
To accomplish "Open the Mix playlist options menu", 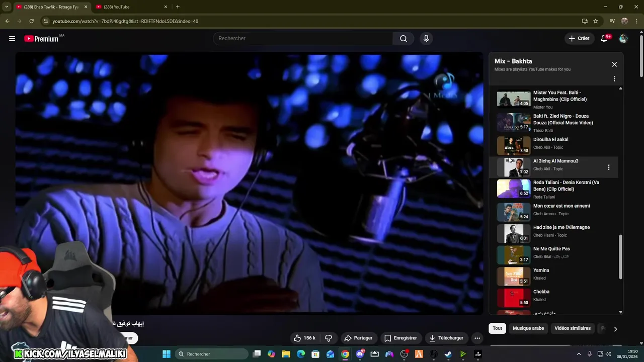I will 614,79.
